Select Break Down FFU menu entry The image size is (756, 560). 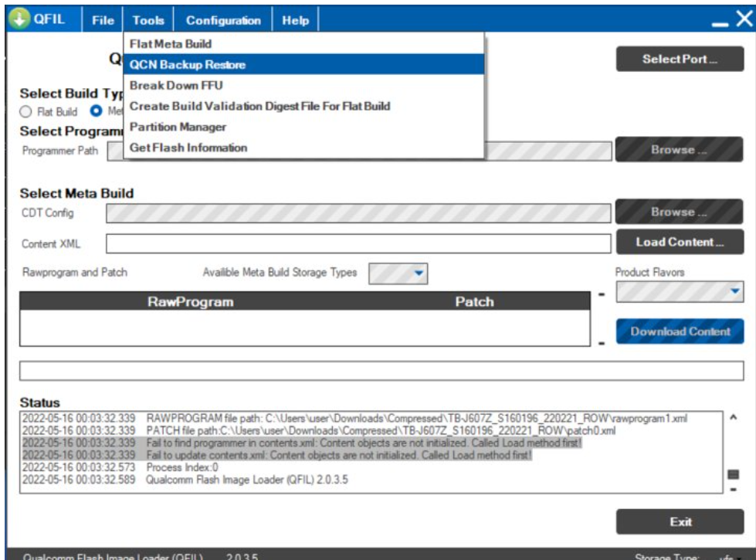[303, 86]
